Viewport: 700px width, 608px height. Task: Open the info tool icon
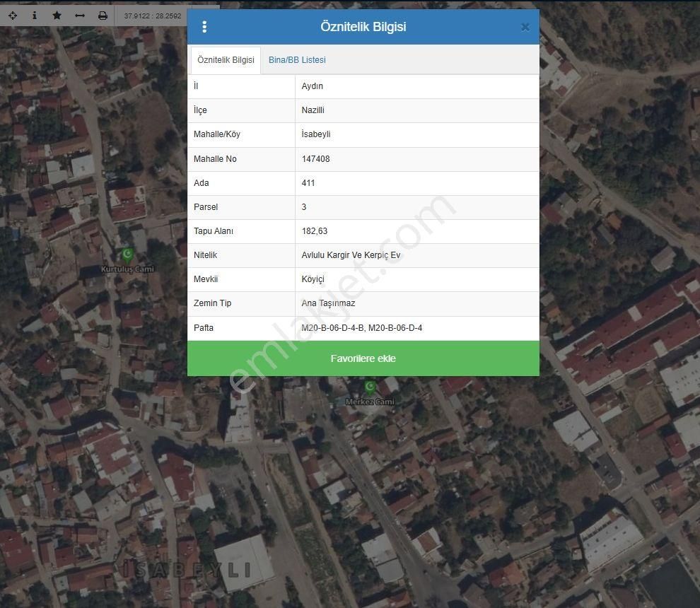35,16
